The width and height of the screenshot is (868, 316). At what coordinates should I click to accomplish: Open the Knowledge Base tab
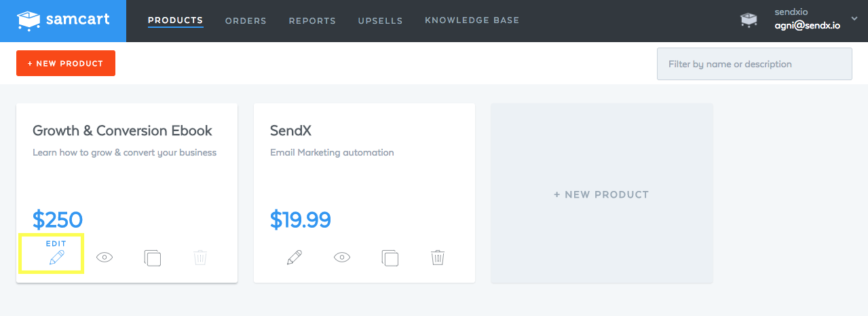pyautogui.click(x=472, y=20)
